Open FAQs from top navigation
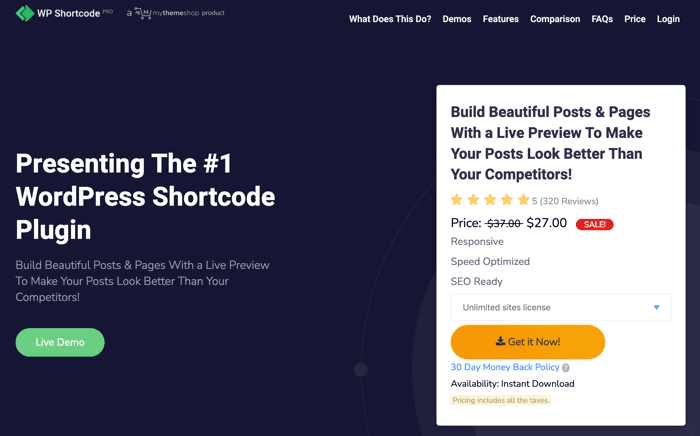The width and height of the screenshot is (700, 436). 602,19
